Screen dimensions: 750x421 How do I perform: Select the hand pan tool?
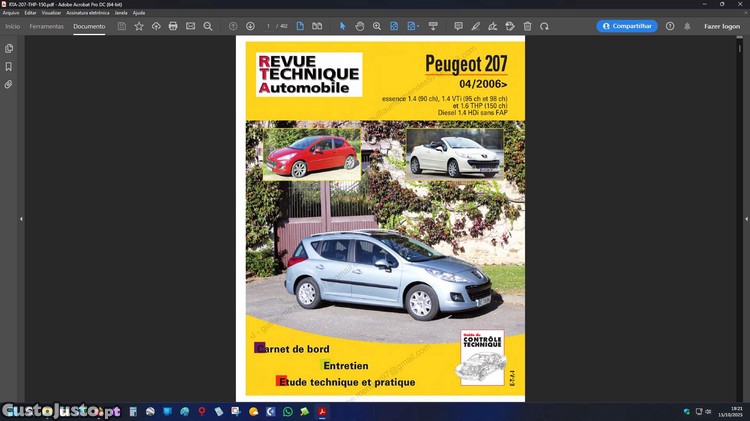tap(360, 26)
